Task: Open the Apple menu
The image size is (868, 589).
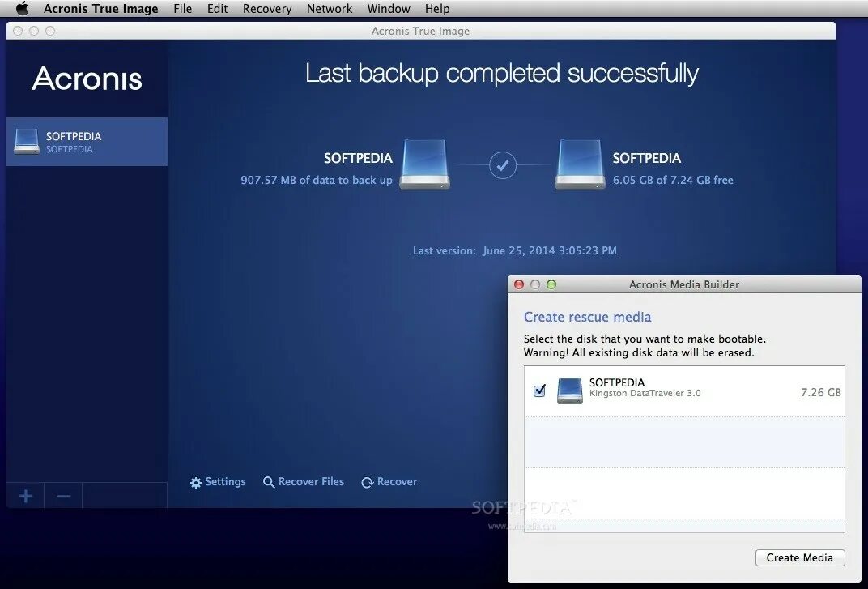Action: click(x=22, y=8)
